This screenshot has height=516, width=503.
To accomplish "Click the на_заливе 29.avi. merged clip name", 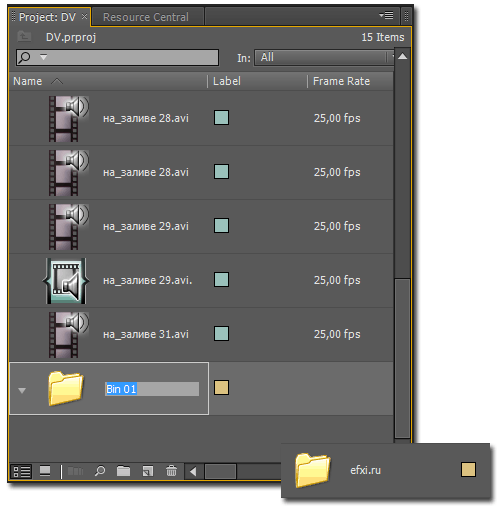I will click(147, 280).
